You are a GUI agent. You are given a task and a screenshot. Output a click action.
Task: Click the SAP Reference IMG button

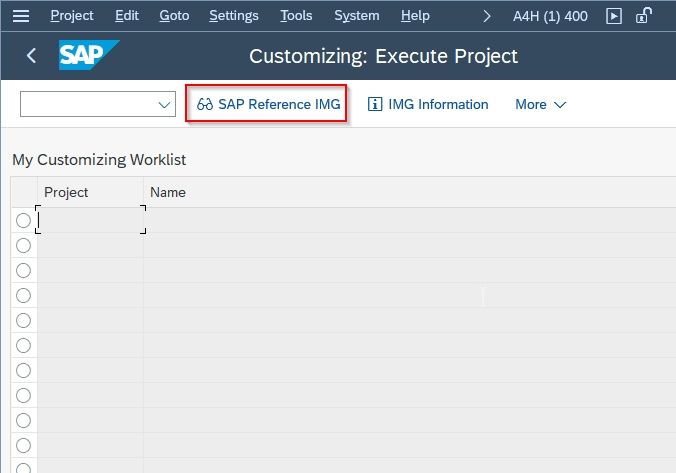pos(266,103)
